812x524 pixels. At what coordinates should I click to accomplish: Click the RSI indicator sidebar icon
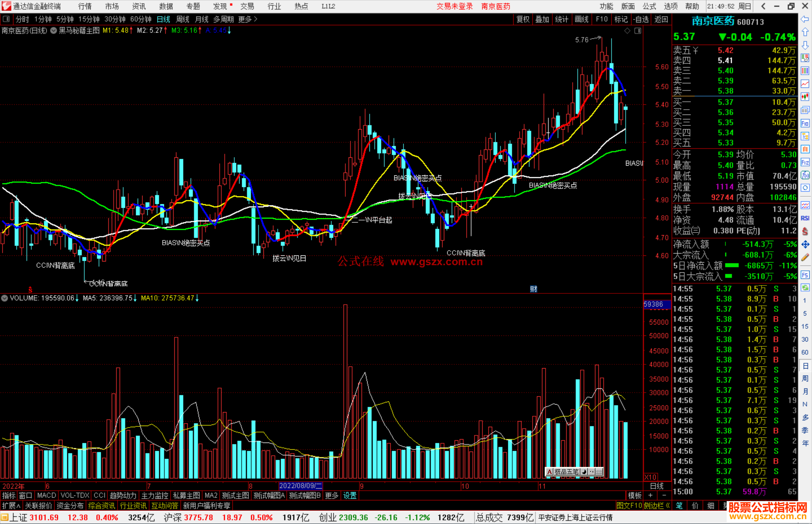[x=805, y=218]
